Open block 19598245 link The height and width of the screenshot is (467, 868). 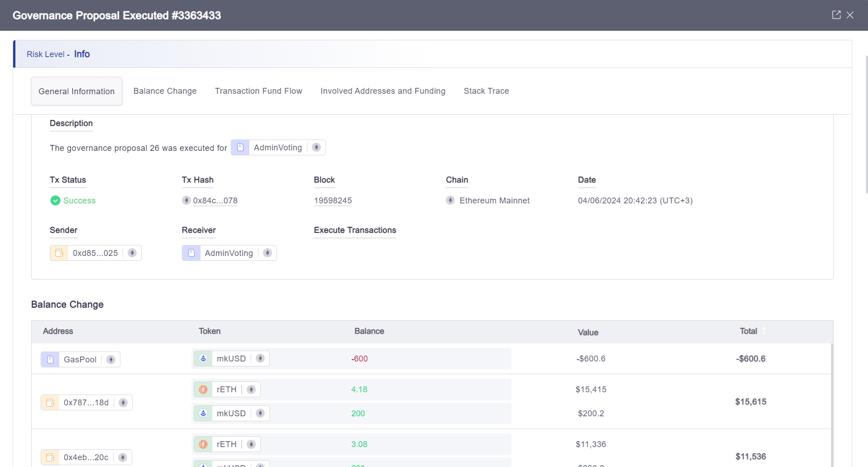click(333, 201)
